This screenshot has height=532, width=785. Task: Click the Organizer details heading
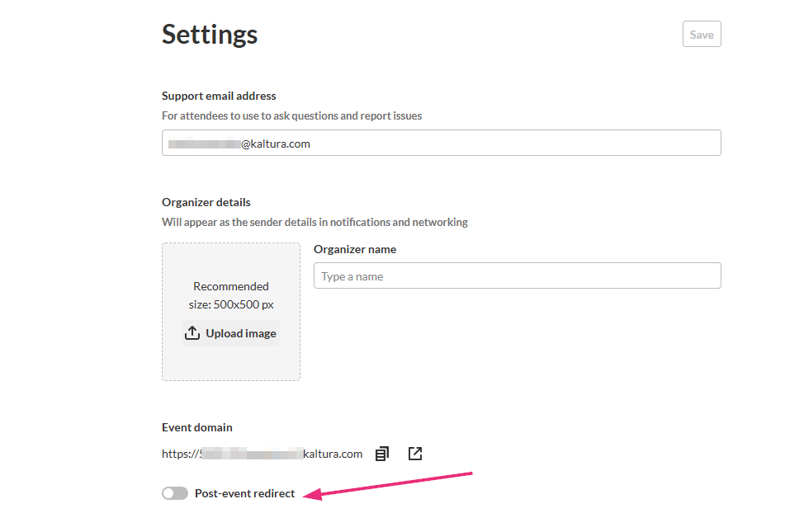tap(206, 202)
